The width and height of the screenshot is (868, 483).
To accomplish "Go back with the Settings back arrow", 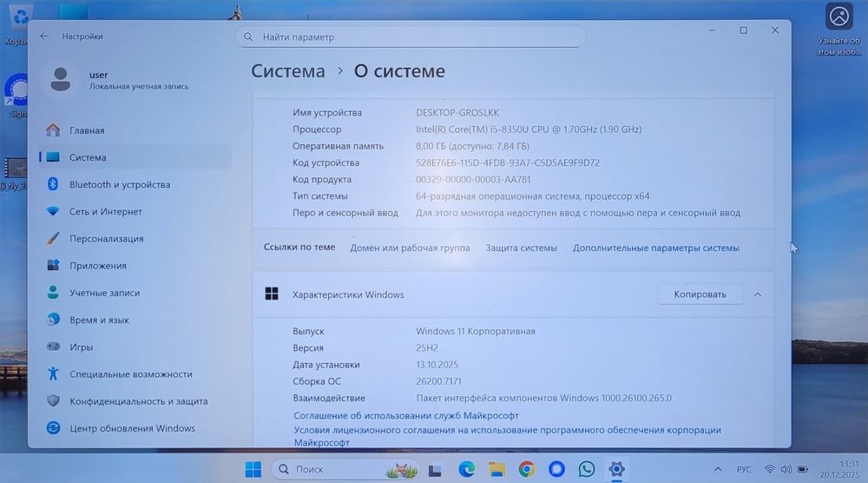I will 44,36.
